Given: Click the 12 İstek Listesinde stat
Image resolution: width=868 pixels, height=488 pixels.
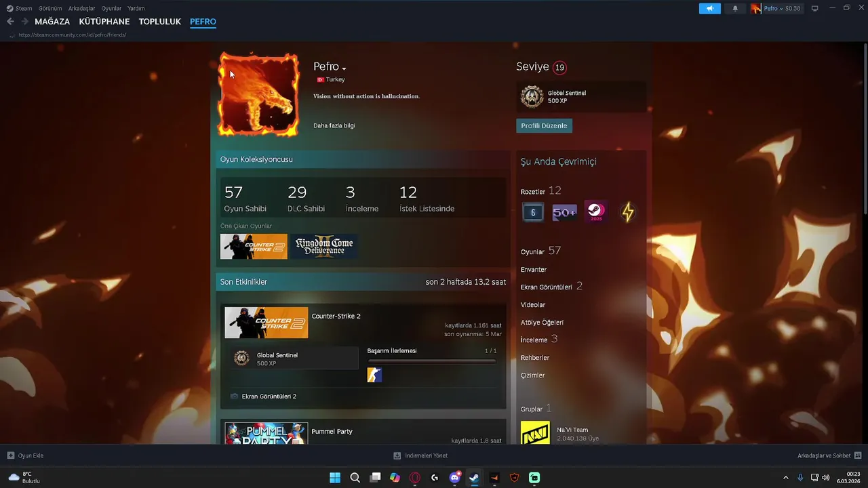Looking at the screenshot, I should (x=427, y=199).
